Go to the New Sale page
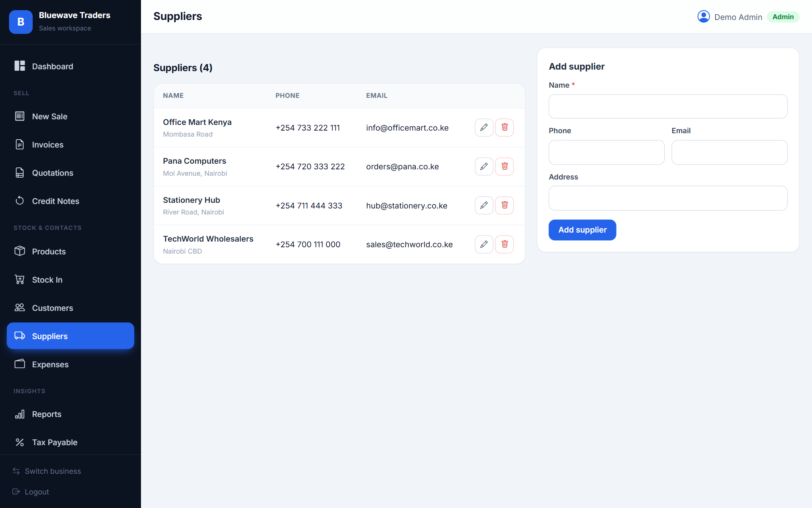 (x=70, y=116)
